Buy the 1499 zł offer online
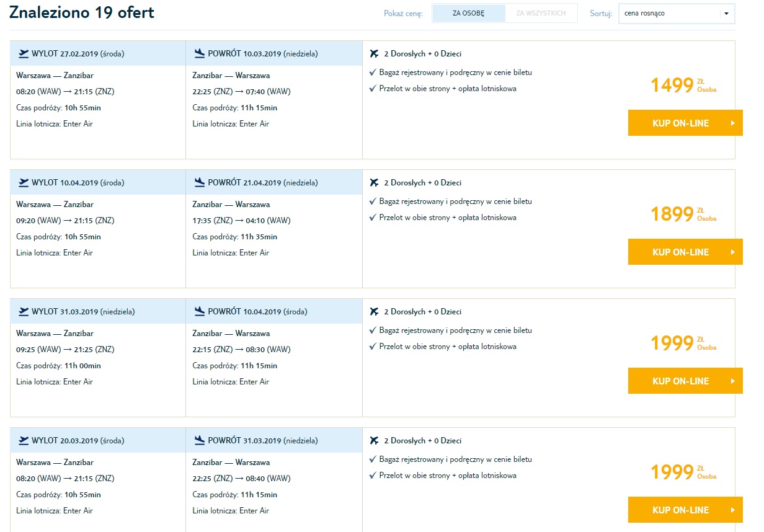The height and width of the screenshot is (532, 764). pos(685,123)
